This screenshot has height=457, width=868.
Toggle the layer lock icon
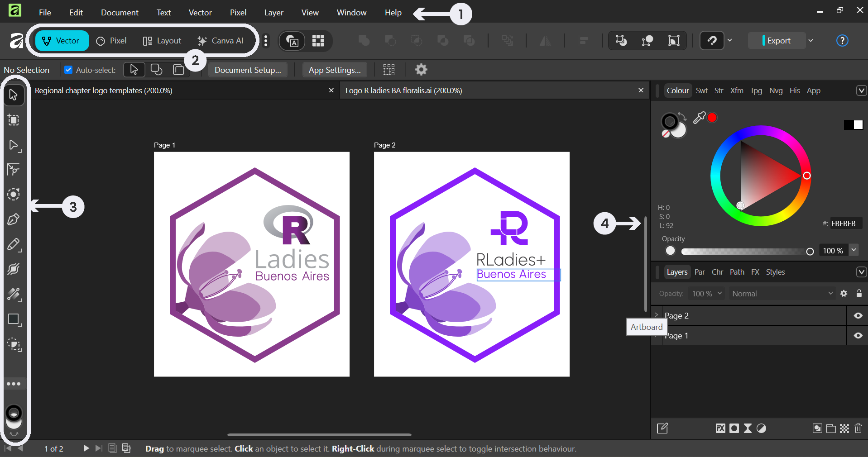pyautogui.click(x=859, y=294)
